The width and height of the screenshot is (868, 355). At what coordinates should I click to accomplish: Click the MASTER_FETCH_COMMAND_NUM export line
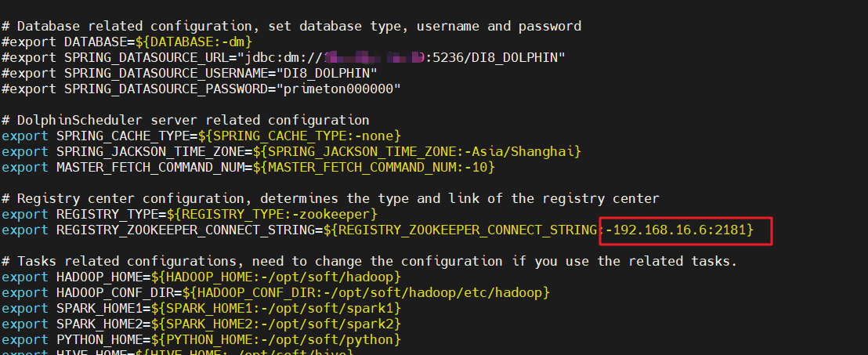point(248,167)
